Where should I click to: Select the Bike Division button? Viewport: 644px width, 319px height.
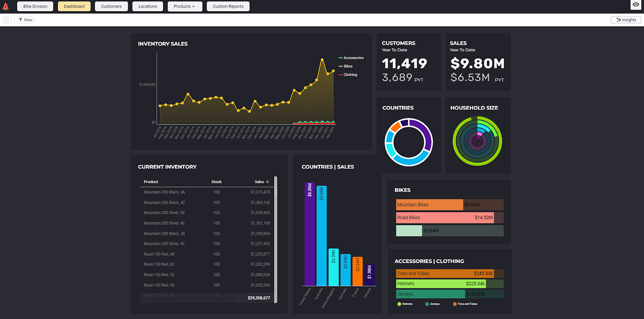35,6
